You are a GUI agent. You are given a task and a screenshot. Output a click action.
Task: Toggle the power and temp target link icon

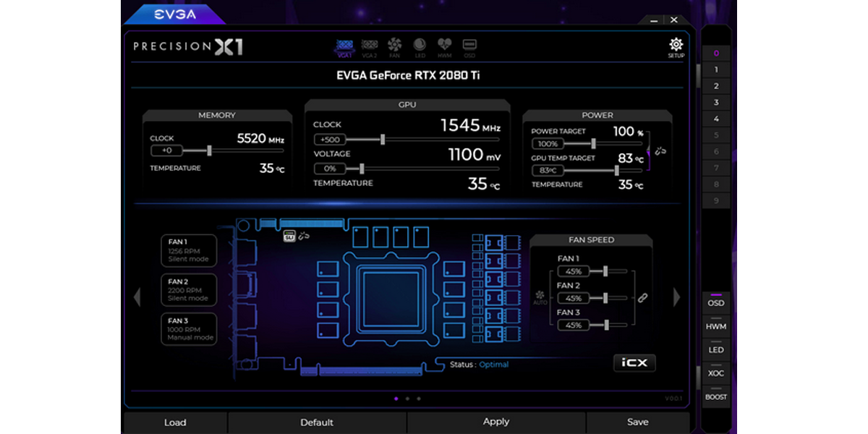[660, 151]
